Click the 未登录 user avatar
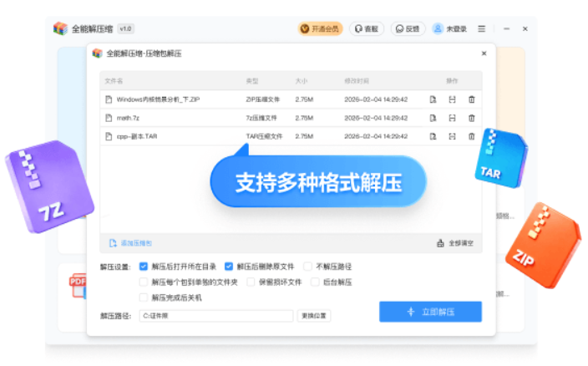 438,28
